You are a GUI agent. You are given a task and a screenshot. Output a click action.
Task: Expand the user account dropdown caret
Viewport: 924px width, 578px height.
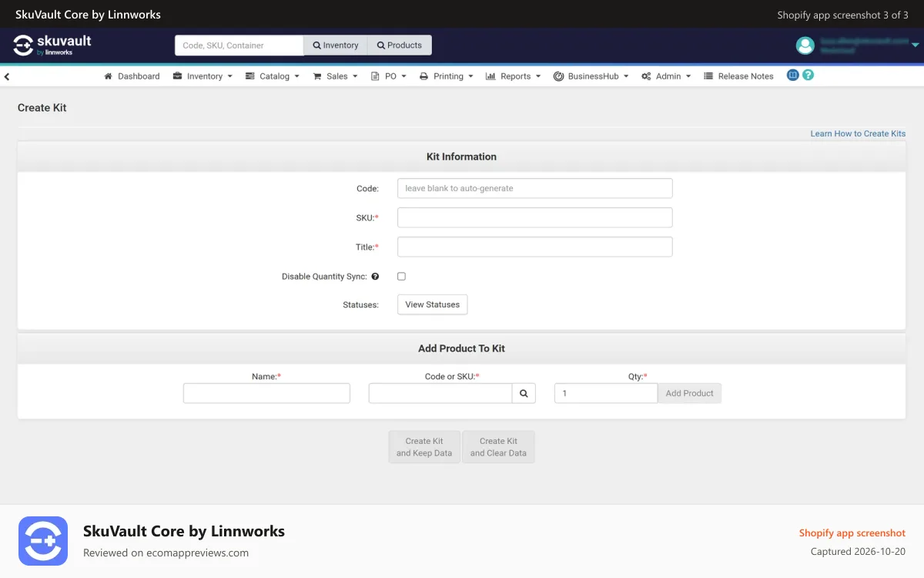915,45
